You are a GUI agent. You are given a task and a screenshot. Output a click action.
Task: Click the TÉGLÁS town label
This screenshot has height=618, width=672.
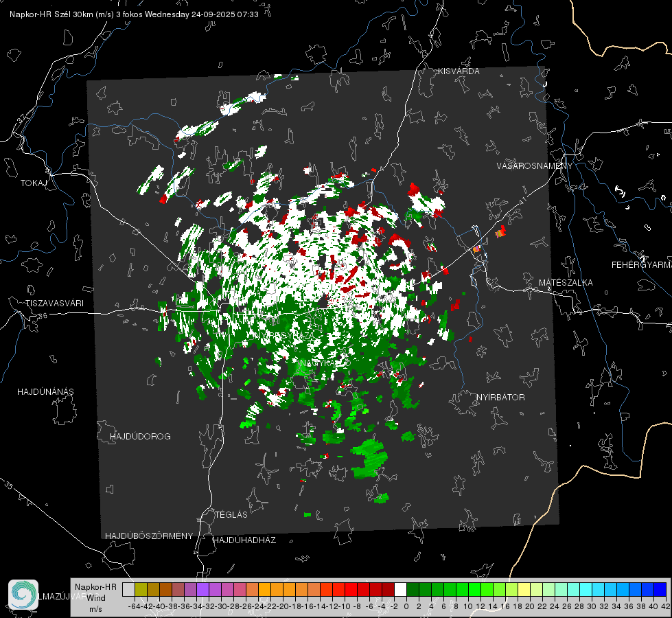coord(231,514)
